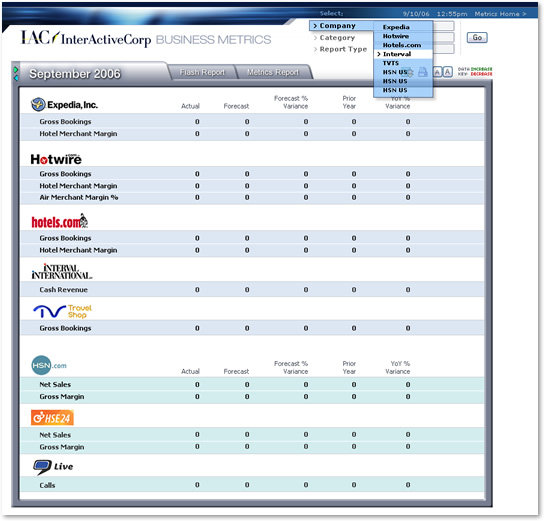
Task: Click Expedia's Gross Bookings row label
Action: (65, 122)
